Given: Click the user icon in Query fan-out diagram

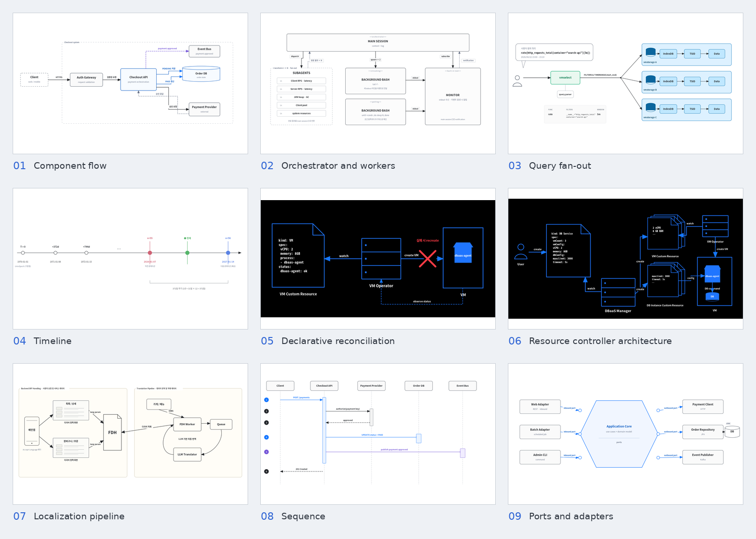Looking at the screenshot, I should (x=517, y=81).
